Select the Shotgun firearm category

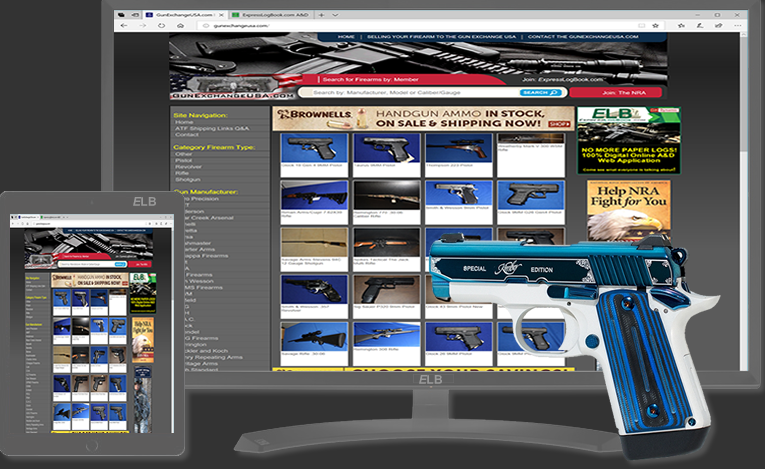click(x=187, y=179)
